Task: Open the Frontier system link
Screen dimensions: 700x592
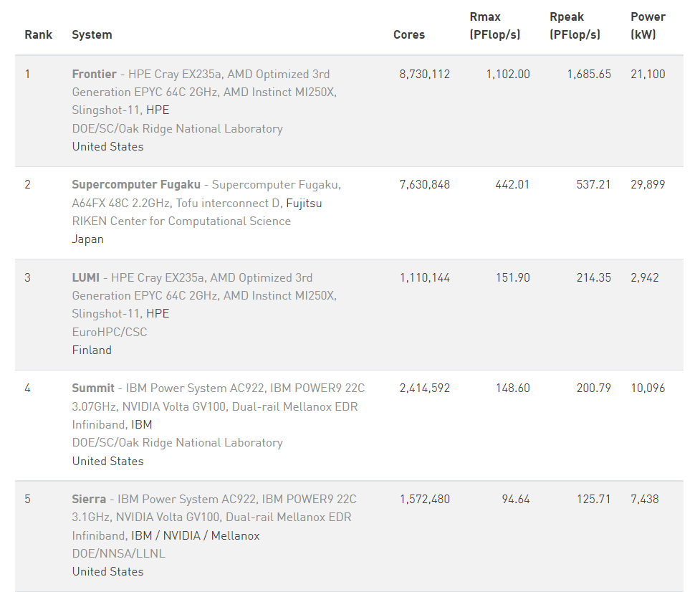Action: pos(94,74)
